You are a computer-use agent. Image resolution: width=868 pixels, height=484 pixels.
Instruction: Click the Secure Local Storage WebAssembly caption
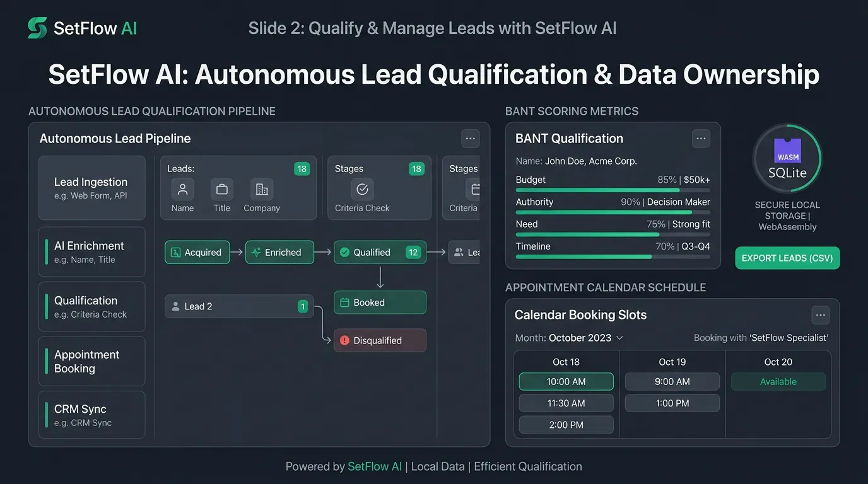point(787,216)
